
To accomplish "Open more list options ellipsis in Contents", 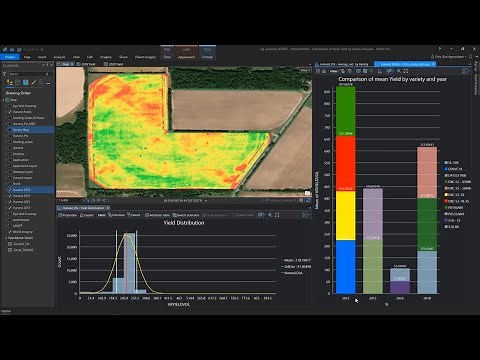I will coord(48,83).
